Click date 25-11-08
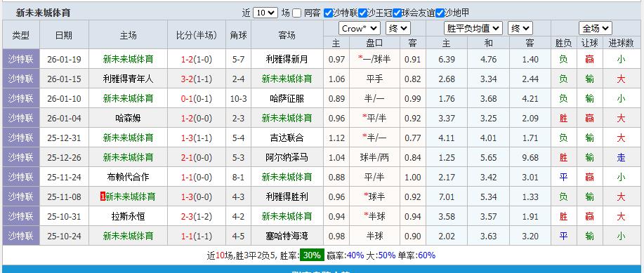The width and height of the screenshot is (644, 273). click(x=64, y=197)
